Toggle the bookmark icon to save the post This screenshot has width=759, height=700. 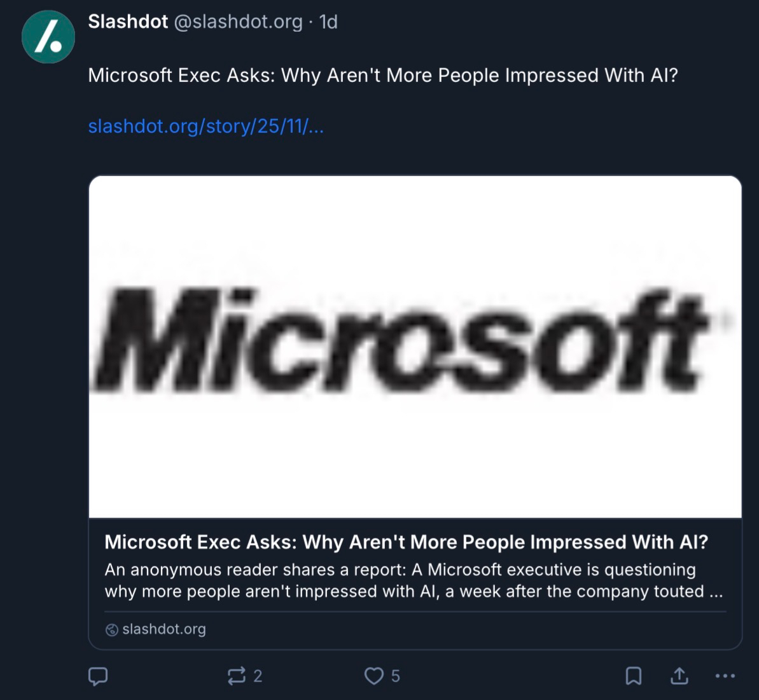(634, 676)
